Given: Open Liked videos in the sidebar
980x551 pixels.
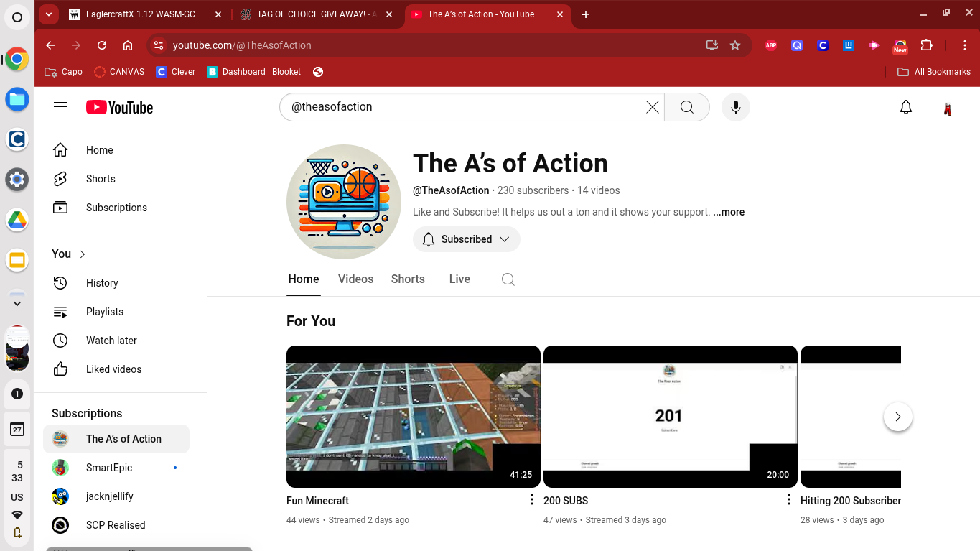Looking at the screenshot, I should coord(116,369).
